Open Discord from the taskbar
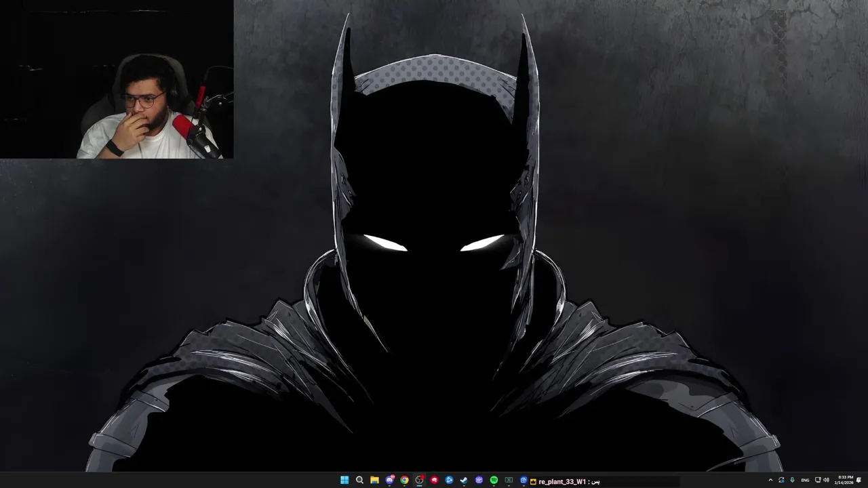The height and width of the screenshot is (488, 868). click(390, 481)
